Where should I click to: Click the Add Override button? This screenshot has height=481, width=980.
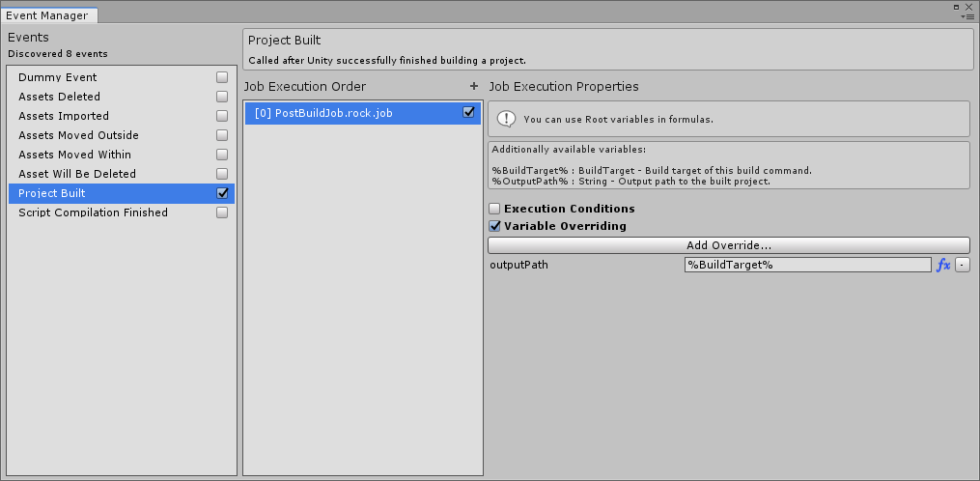(728, 245)
